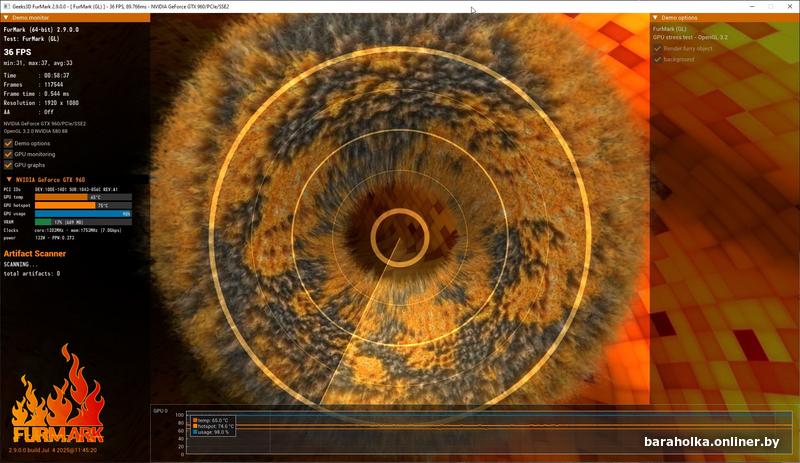Click the AA Off row
The width and height of the screenshot is (800, 463).
28,112
